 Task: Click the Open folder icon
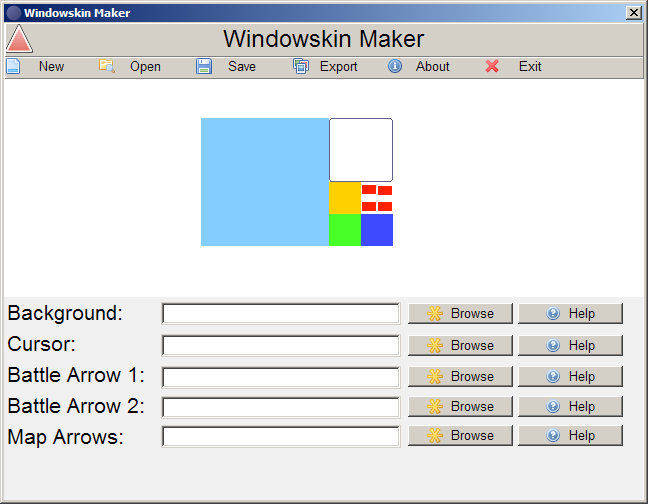click(x=107, y=67)
